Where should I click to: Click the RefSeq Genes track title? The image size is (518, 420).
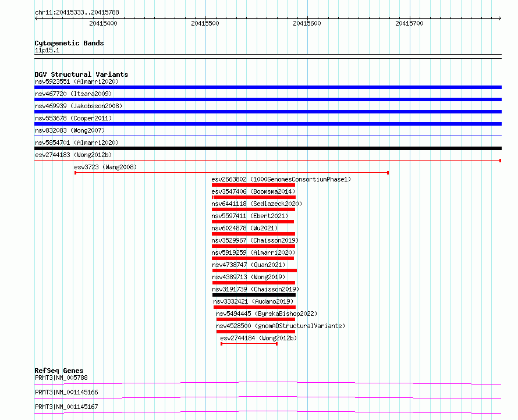click(x=59, y=371)
